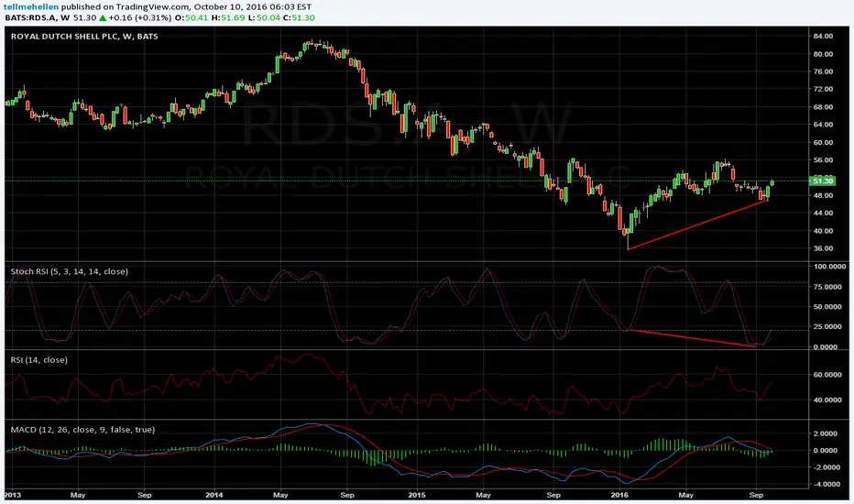Click 60.0000 on the RSI axis
854x504 pixels.
tap(829, 375)
